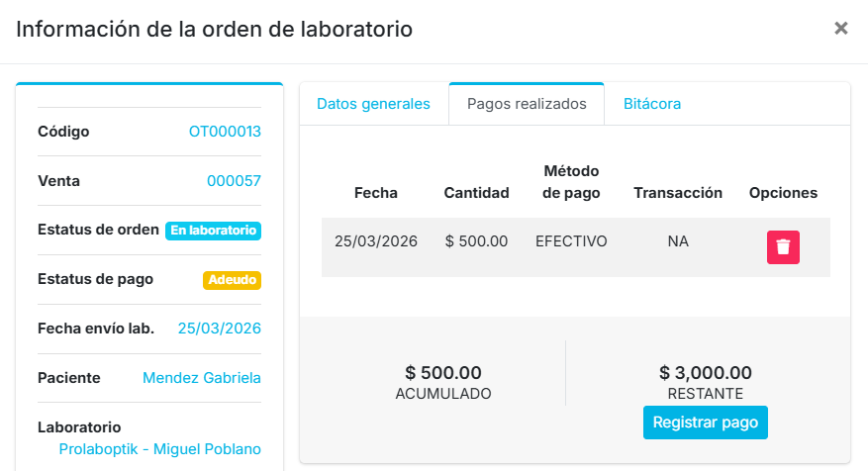Click the Fecha column header

[376, 193]
